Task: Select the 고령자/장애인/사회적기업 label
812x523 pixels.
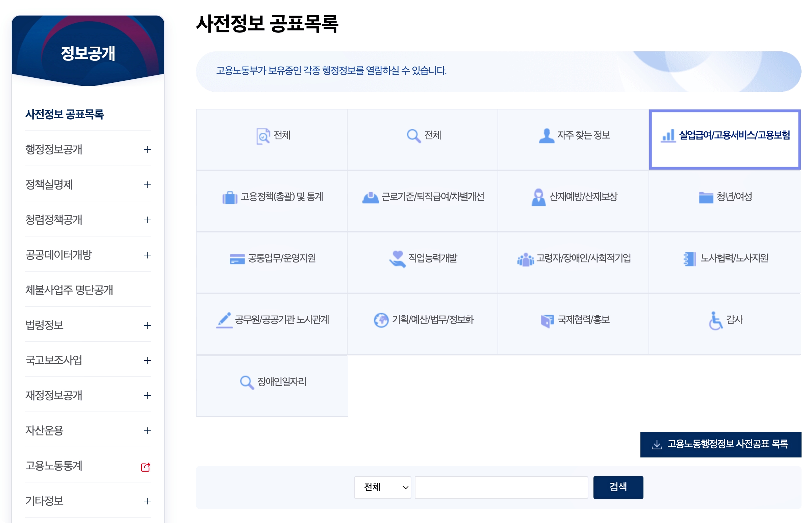Action: pyautogui.click(x=583, y=258)
